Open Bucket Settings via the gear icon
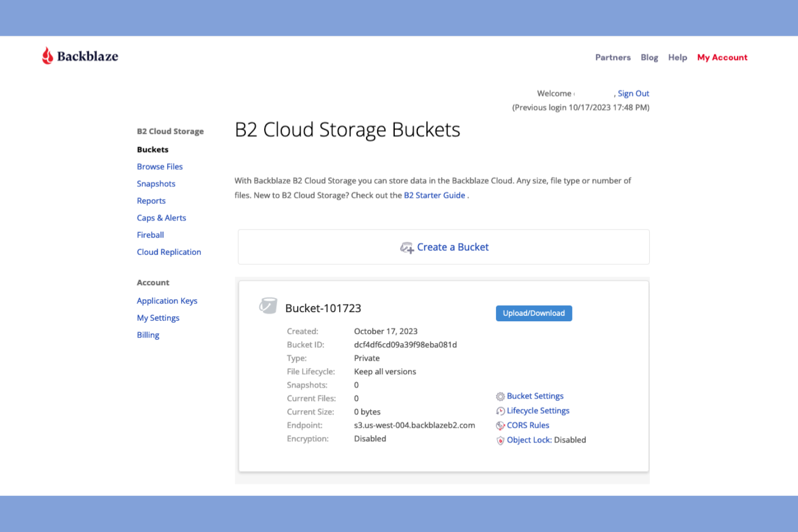 [500, 396]
